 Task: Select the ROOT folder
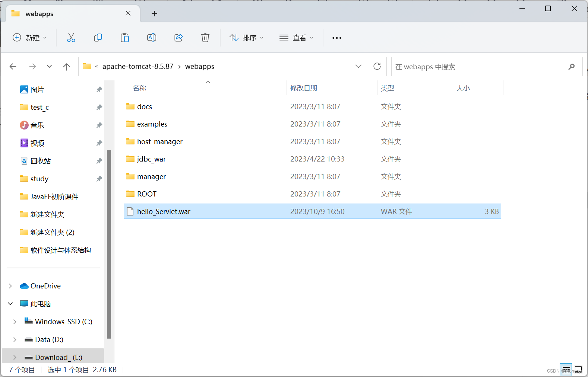(x=147, y=194)
